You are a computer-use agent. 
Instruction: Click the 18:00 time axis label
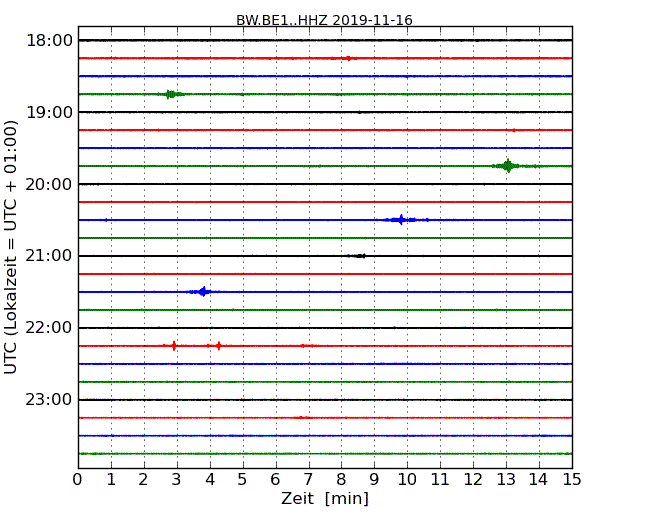pyautogui.click(x=50, y=41)
